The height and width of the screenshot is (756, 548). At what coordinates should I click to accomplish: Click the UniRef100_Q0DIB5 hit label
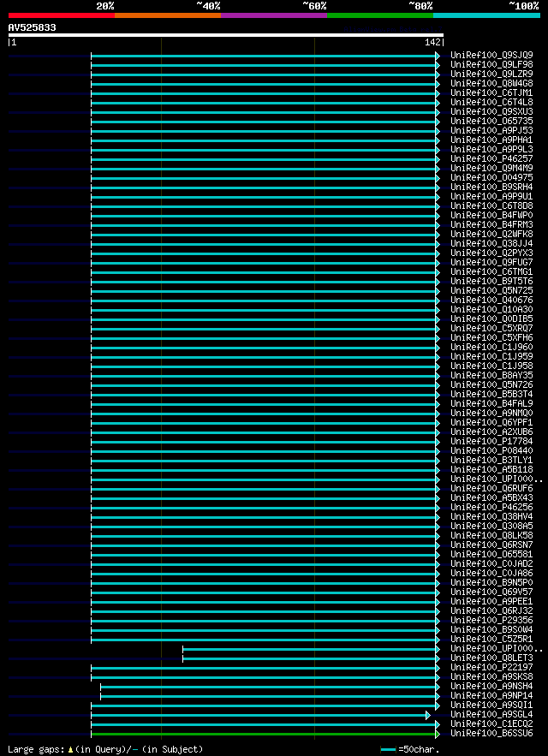point(491,318)
